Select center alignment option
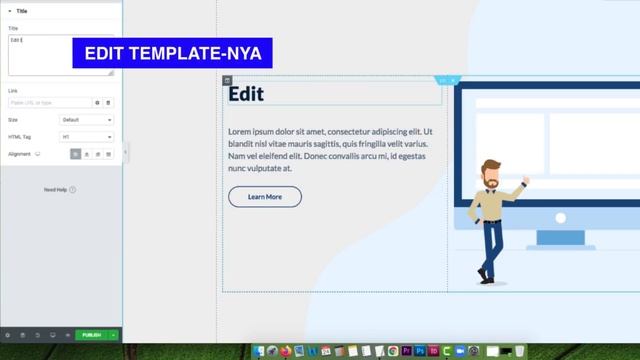640x360 pixels. pos(87,154)
